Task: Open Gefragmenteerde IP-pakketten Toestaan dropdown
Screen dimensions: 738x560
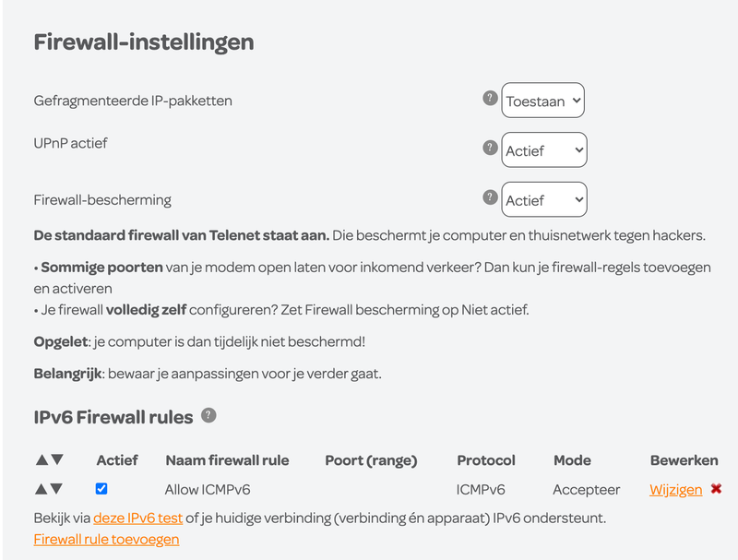Action: pos(542,101)
